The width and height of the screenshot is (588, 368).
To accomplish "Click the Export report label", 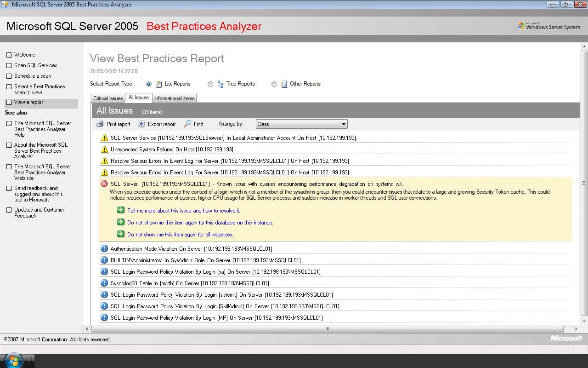I will pyautogui.click(x=162, y=124).
